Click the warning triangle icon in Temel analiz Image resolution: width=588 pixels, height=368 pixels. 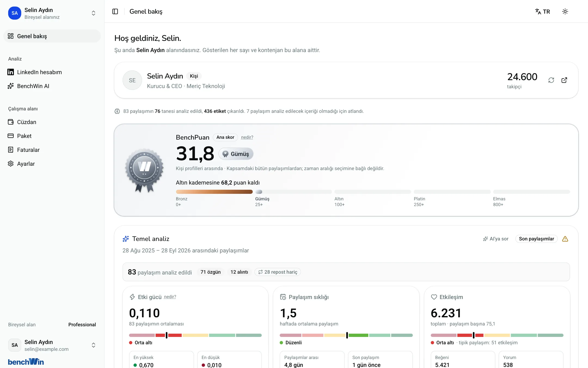point(565,239)
